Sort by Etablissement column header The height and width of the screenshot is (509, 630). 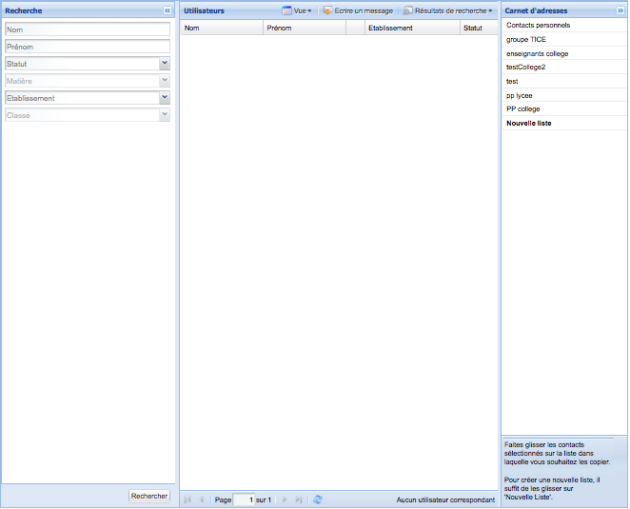click(412, 28)
